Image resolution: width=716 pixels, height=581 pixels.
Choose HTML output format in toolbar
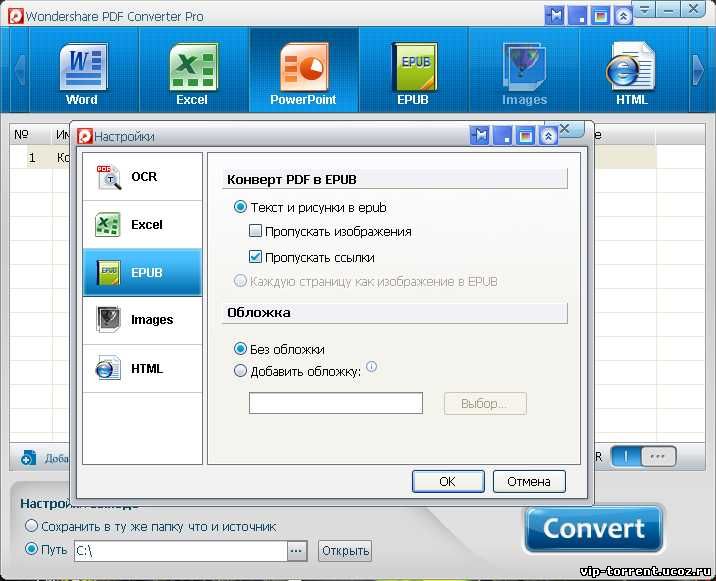point(632,73)
